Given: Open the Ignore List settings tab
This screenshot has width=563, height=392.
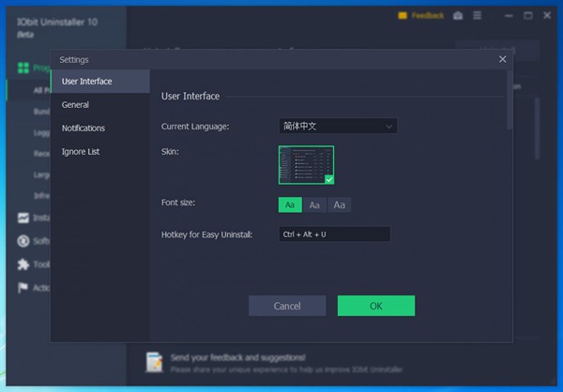Looking at the screenshot, I should click(x=100, y=152).
